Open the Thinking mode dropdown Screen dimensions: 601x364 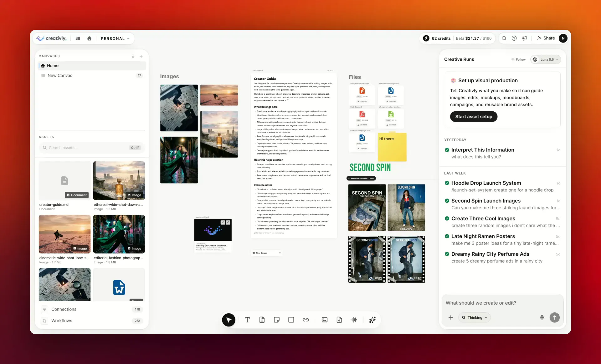(x=474, y=317)
